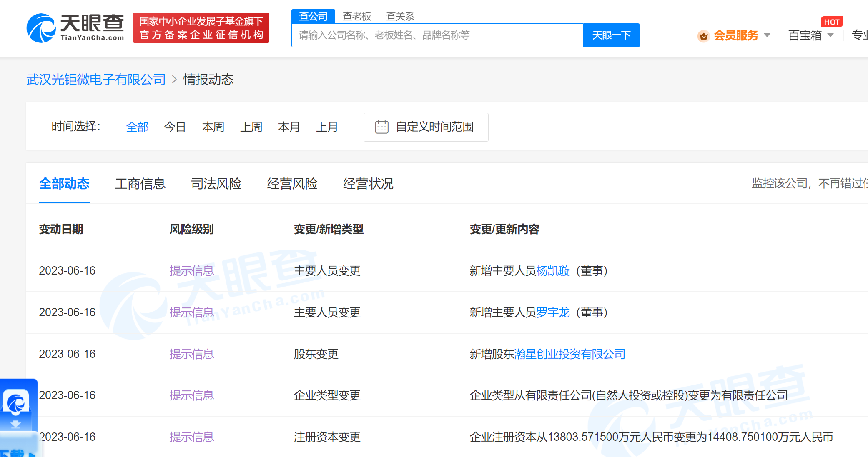The height and width of the screenshot is (457, 868).
Task: Click 提示信息 in the 杨凯璇 row
Action: [x=191, y=271]
